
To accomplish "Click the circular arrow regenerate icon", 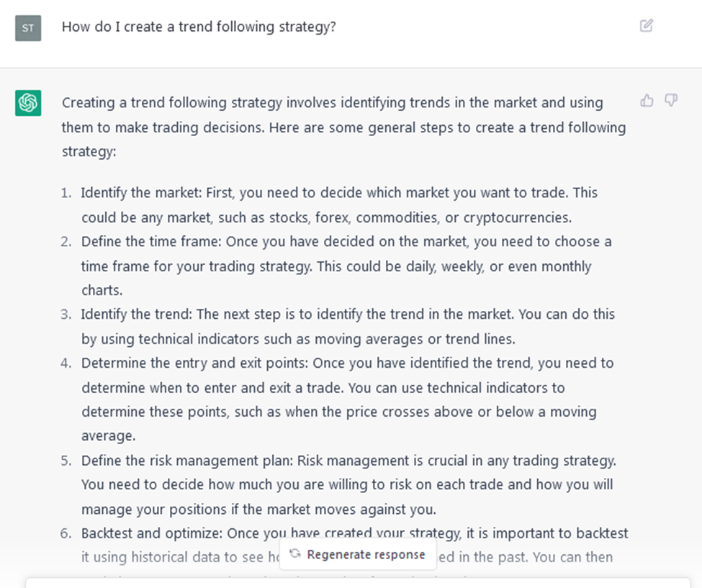I will tap(294, 553).
